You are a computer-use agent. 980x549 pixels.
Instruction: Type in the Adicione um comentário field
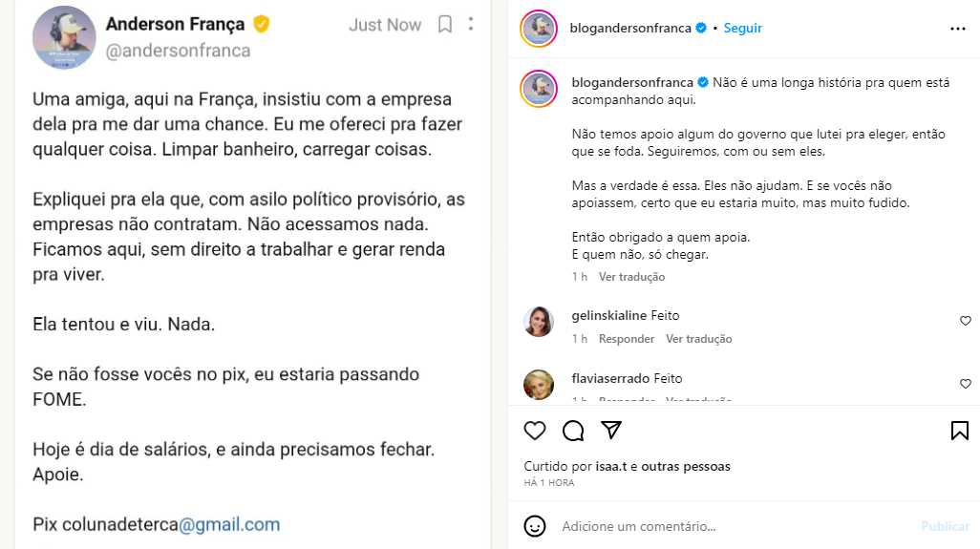[726, 526]
